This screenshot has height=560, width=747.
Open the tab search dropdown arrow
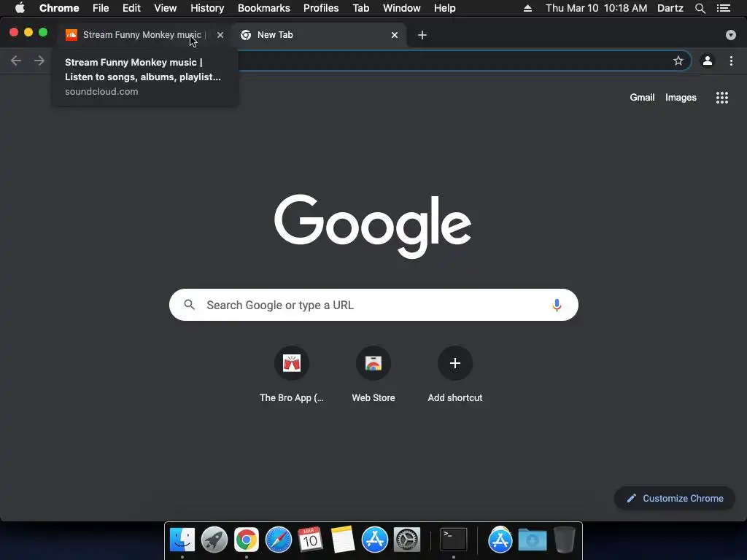click(731, 35)
